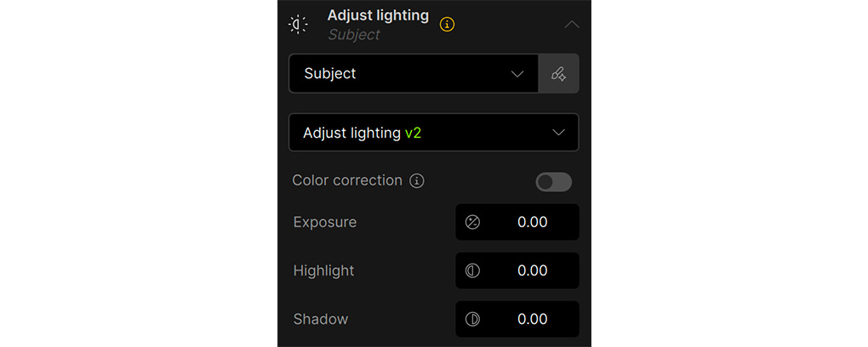Viewport: 868px width, 347px height.
Task: Click the Highlight icon in the value box
Action: tap(473, 271)
